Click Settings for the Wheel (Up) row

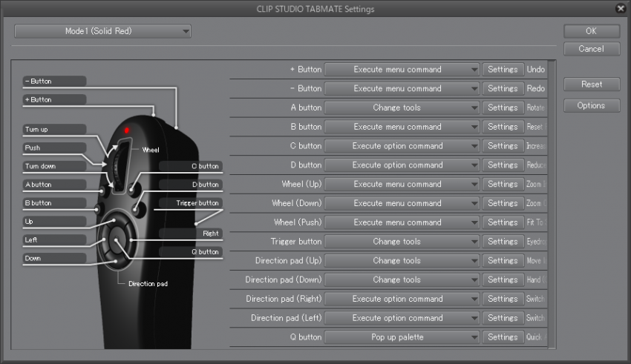503,185
